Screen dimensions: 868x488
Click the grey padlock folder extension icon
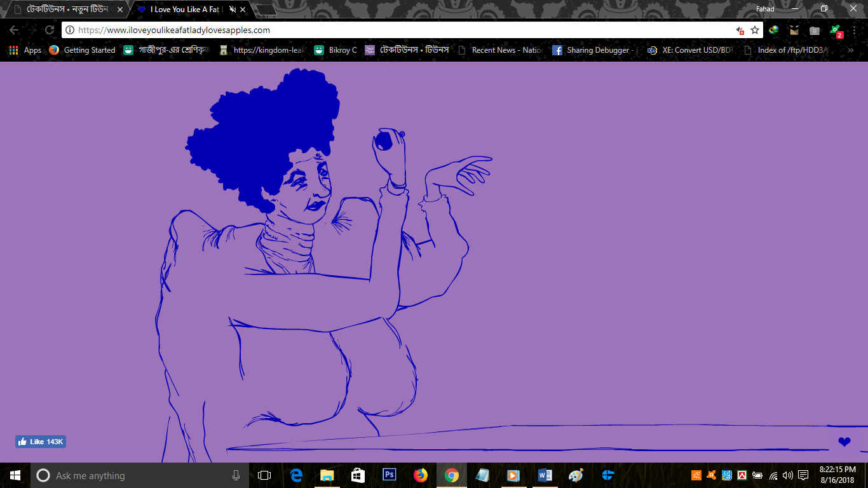815,30
